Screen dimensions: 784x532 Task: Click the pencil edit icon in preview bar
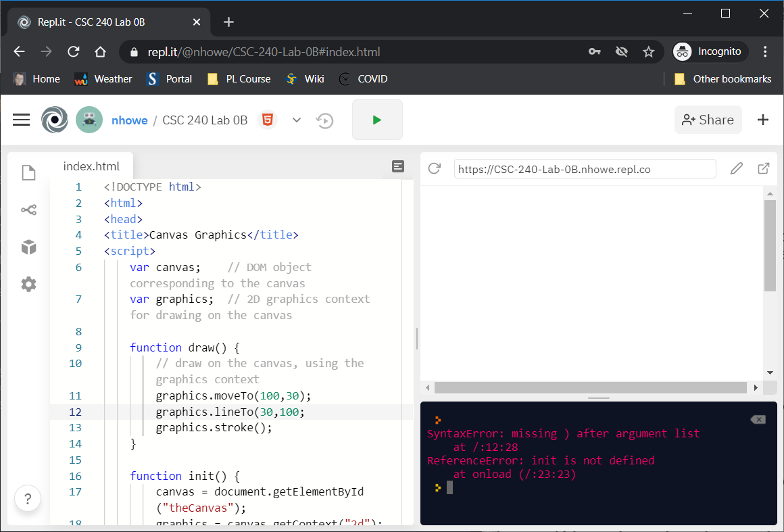[737, 168]
